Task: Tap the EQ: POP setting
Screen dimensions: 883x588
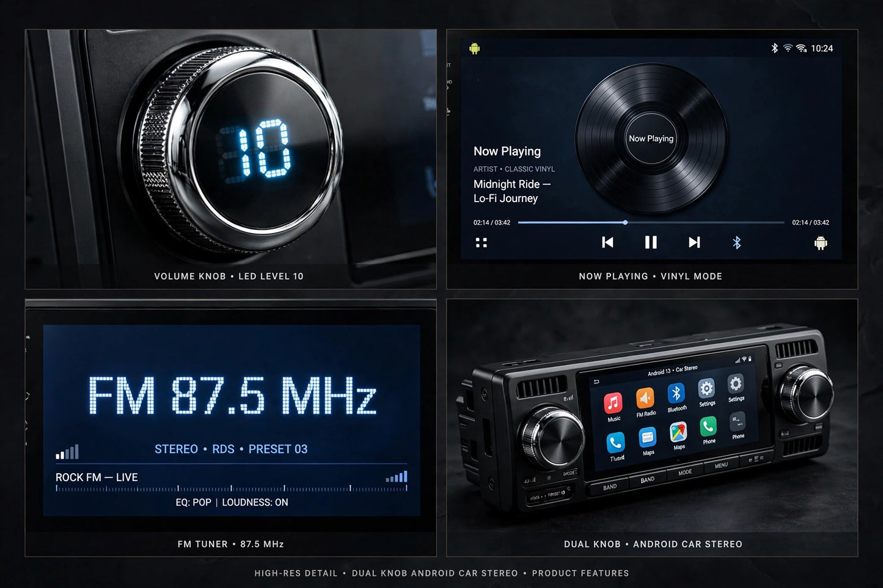Action: click(x=193, y=503)
